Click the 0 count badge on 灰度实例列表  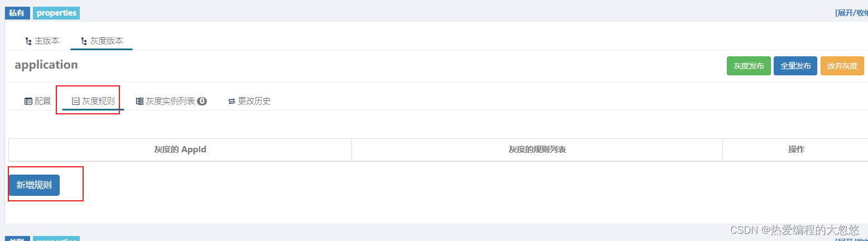pyautogui.click(x=202, y=102)
